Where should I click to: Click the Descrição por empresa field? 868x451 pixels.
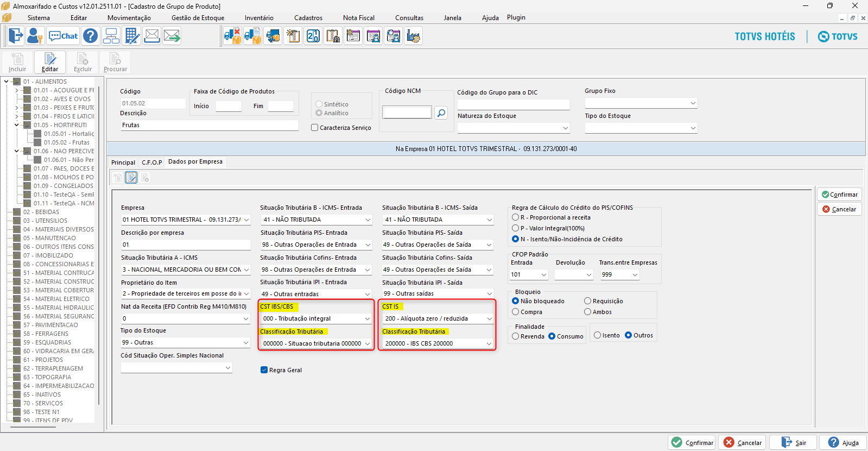[x=186, y=245]
